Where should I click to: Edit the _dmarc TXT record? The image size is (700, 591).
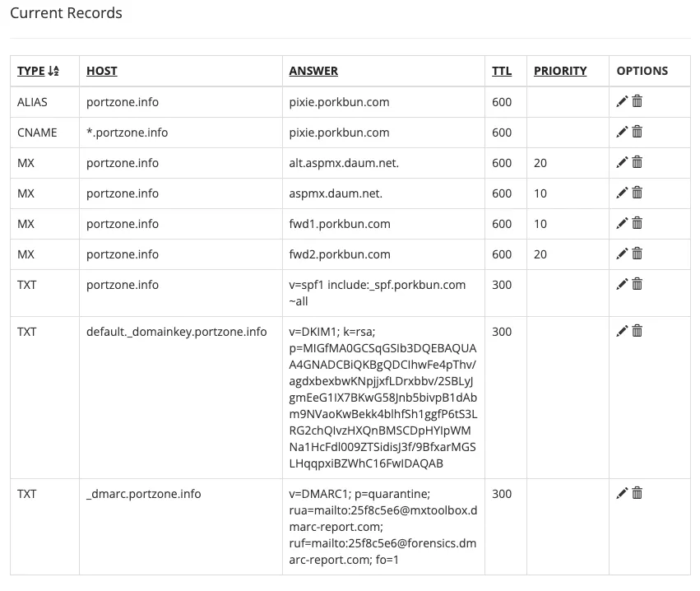coord(622,493)
